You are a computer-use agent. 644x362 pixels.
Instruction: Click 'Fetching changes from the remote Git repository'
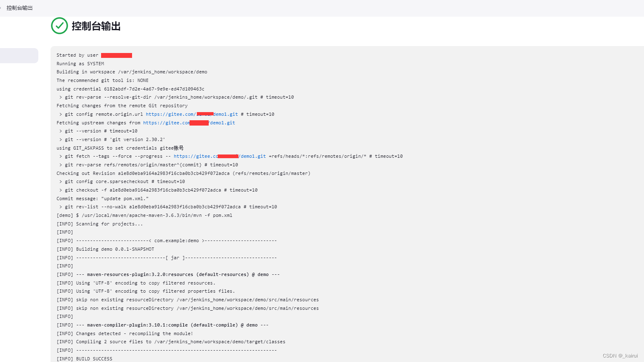click(122, 106)
